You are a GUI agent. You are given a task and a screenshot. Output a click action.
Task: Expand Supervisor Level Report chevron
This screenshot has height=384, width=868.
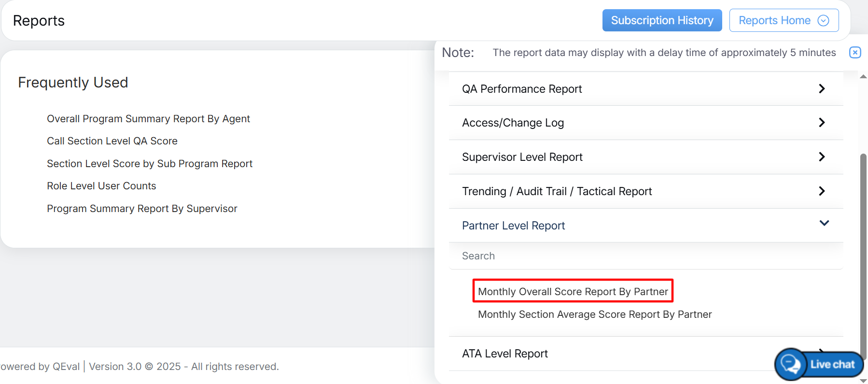[822, 157]
